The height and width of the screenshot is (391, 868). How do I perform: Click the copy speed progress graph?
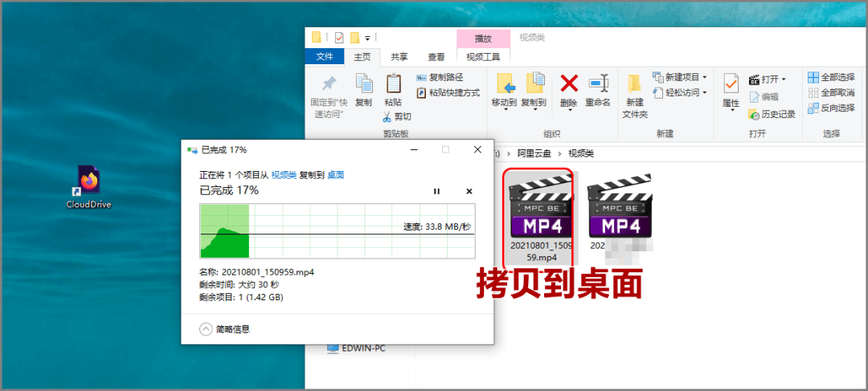point(337,230)
